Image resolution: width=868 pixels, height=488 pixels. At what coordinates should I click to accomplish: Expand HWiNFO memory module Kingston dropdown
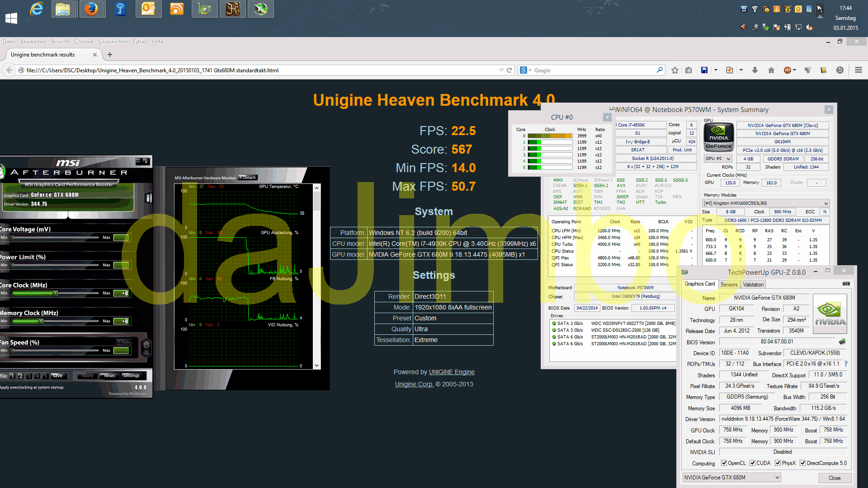[766, 203]
